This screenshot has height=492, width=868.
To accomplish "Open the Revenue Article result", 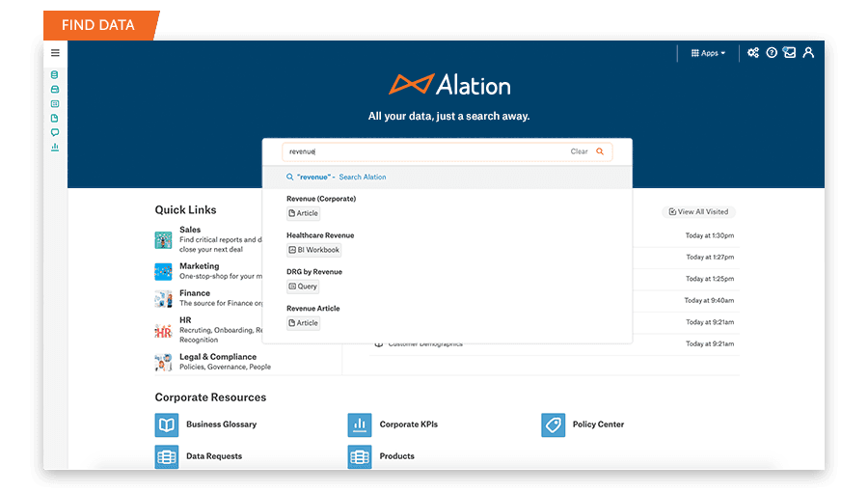I will click(312, 309).
